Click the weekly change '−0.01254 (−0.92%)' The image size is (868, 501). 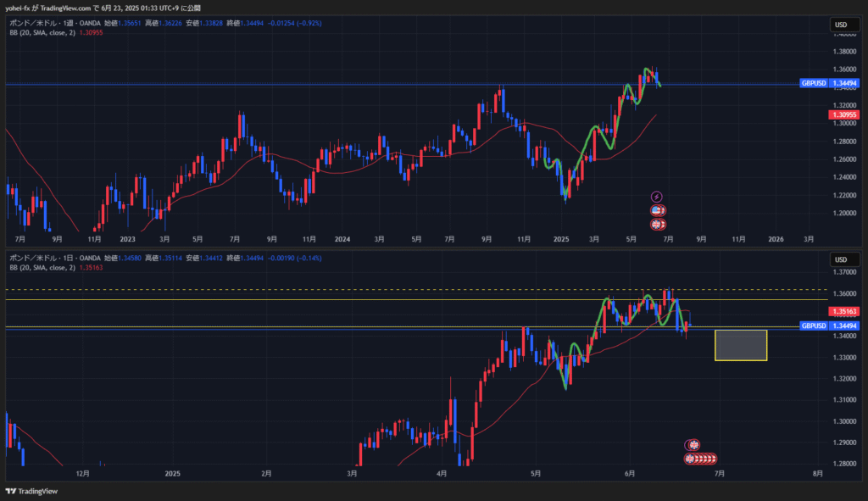click(294, 23)
